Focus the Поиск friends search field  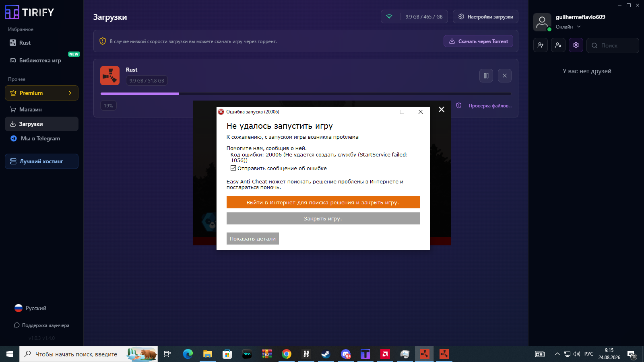(x=613, y=45)
